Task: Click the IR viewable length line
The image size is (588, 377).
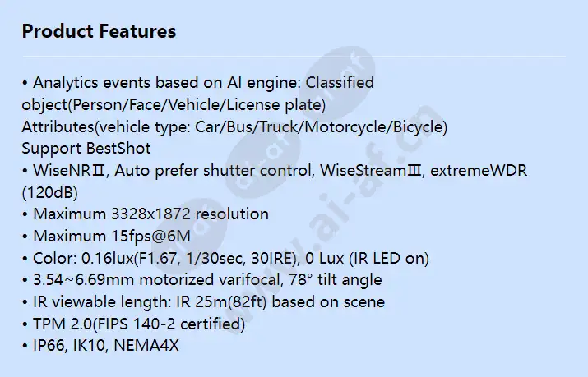Action: 203,302
